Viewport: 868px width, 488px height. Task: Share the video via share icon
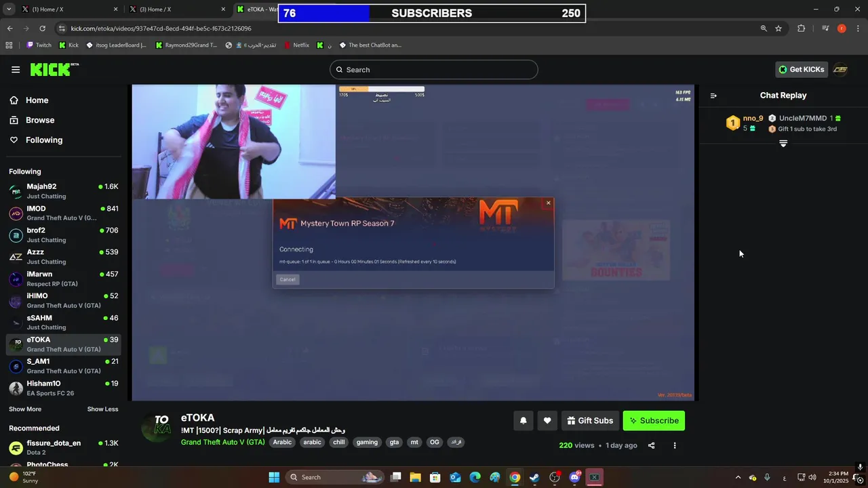click(651, 445)
